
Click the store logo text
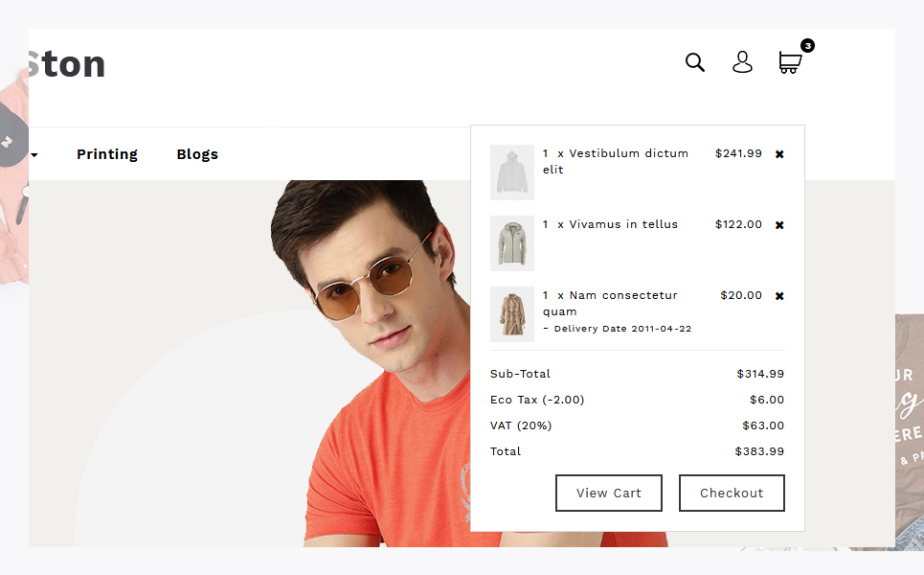(x=67, y=63)
